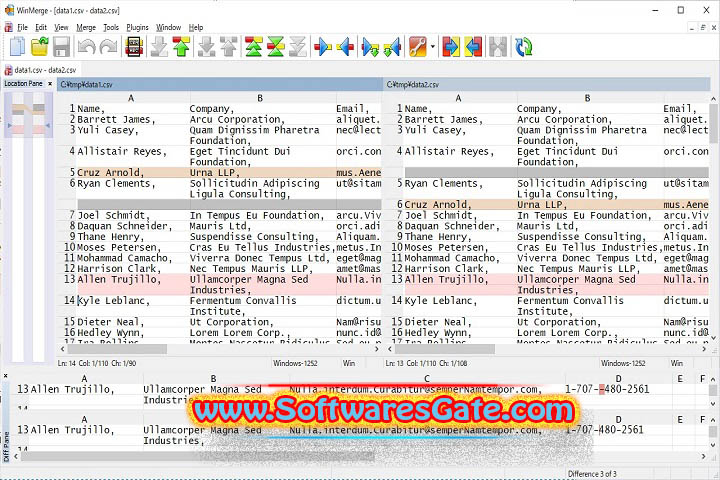Click the Diff Pane bottom horizontal scrollbar

[197, 457]
